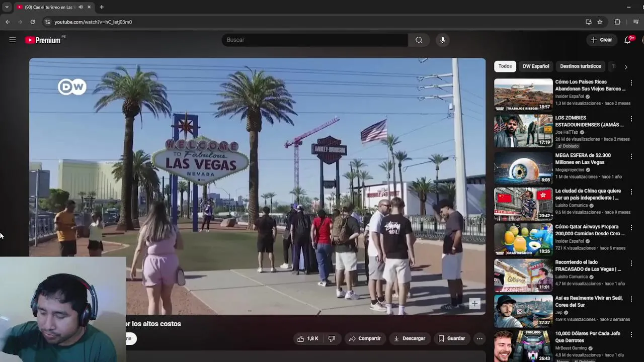Viewport: 644px width, 362px height.
Task: Open the 'Cómo Los Países Ricos' thumbnail
Action: coord(523,95)
